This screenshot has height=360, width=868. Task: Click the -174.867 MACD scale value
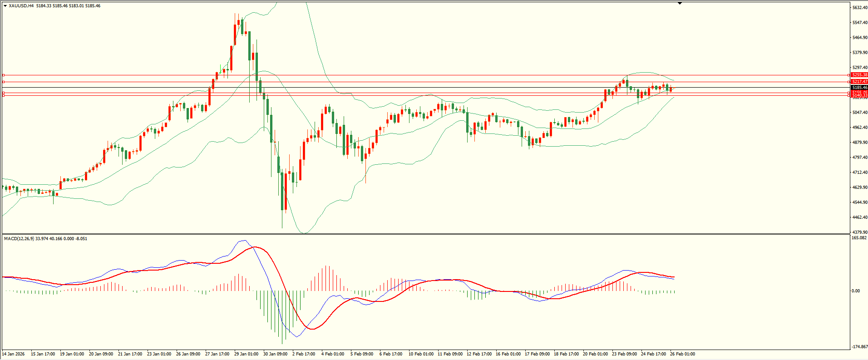pos(859,346)
